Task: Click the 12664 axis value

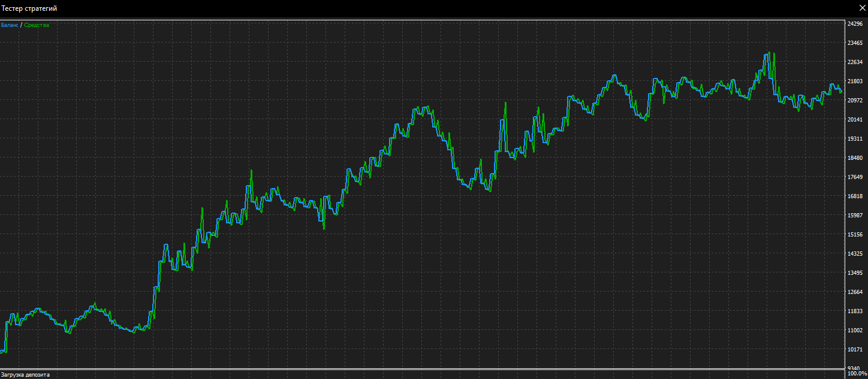Action: click(x=855, y=292)
